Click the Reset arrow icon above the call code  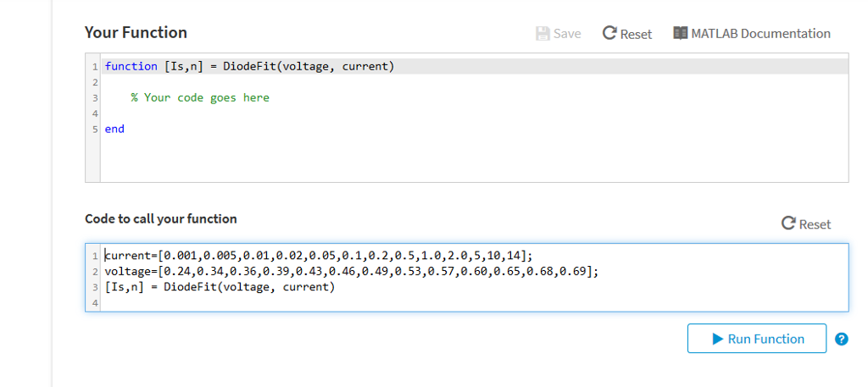pos(788,224)
